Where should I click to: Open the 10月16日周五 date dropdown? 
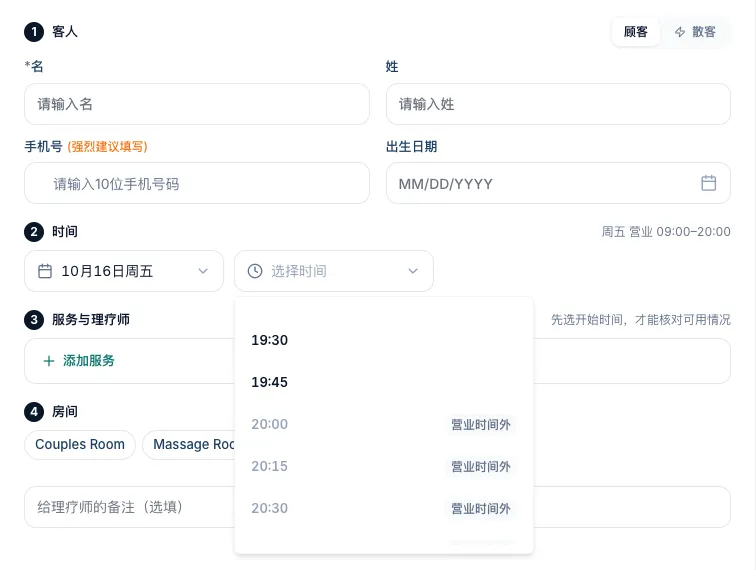pos(124,271)
